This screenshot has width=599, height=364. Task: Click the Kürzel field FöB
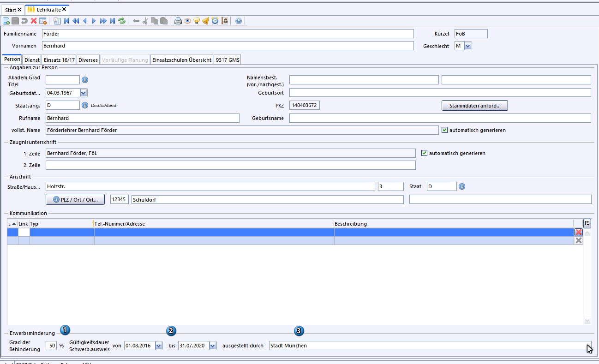point(471,34)
